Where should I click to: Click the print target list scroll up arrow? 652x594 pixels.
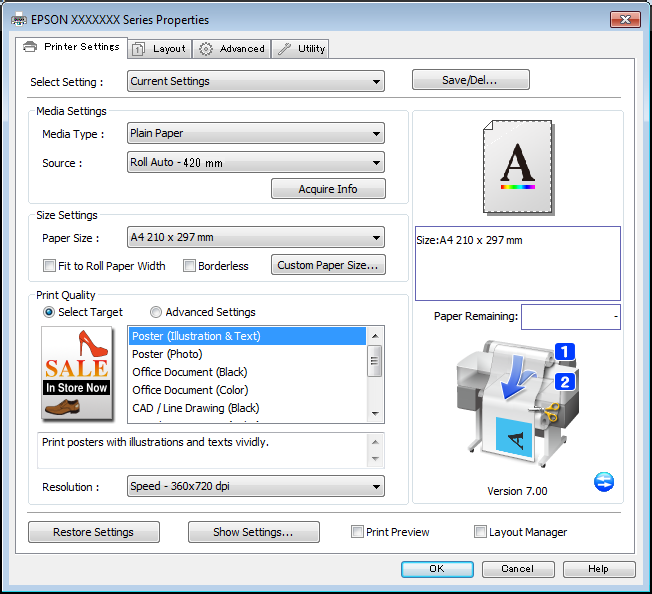375,336
